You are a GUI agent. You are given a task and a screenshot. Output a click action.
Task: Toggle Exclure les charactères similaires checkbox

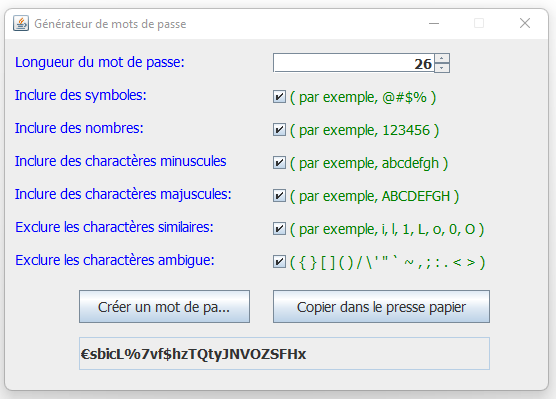click(279, 229)
